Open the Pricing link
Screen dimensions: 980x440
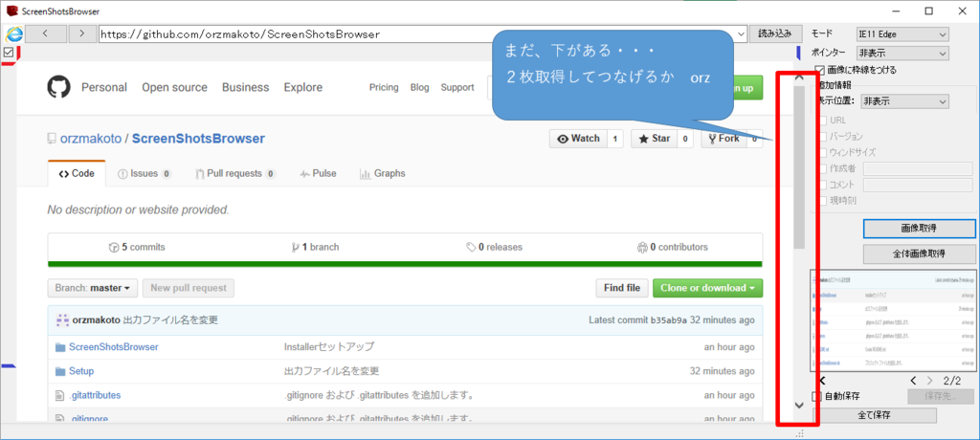[x=384, y=87]
